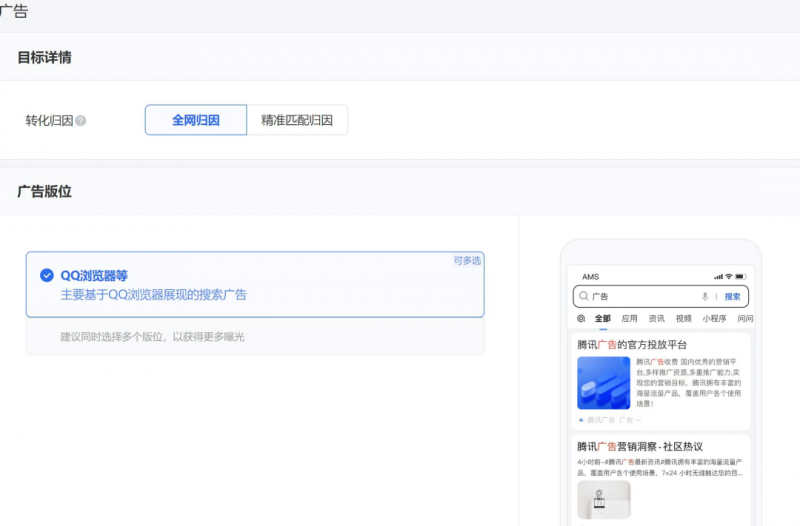Click the blue checkmark icon for QQ浏览器等
The width and height of the screenshot is (800, 526).
[x=46, y=276]
